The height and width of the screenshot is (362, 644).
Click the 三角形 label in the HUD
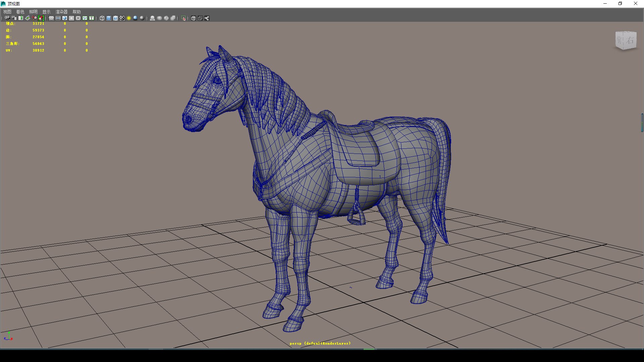[12, 44]
